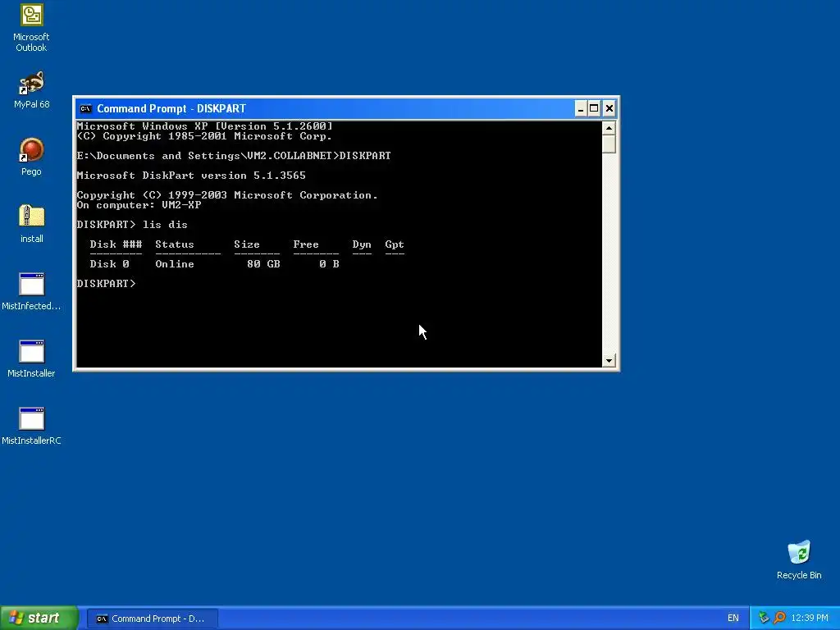The width and height of the screenshot is (840, 630).
Task: Click scroll down arrow in Command Prompt
Action: 609,361
